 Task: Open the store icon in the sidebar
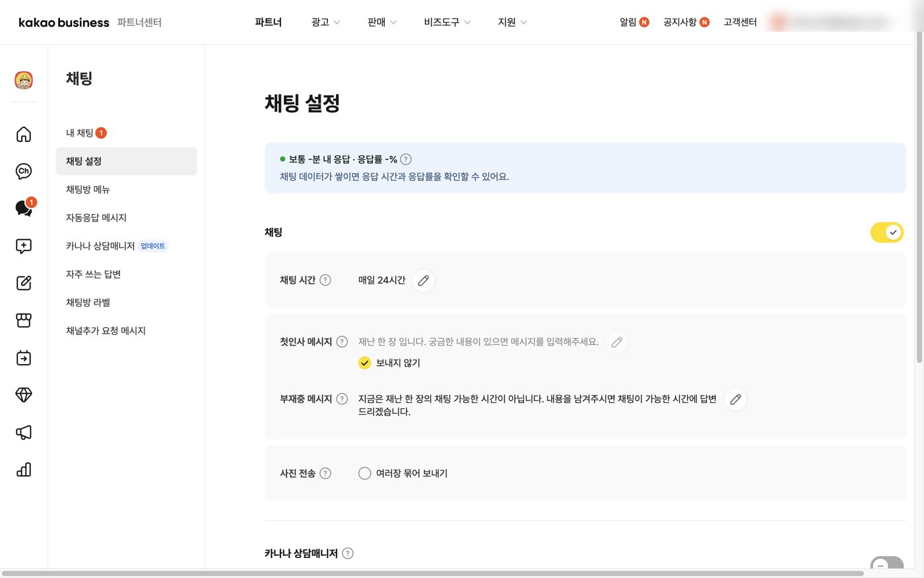click(x=24, y=320)
